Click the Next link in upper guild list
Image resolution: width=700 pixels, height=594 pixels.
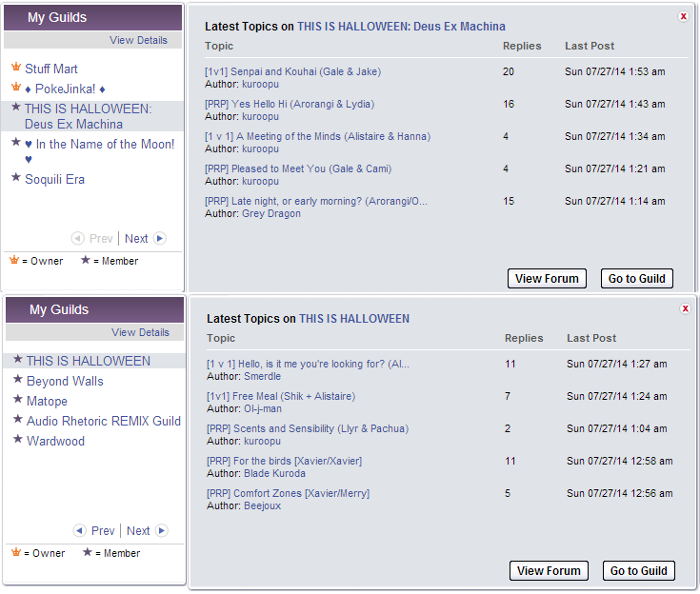point(136,239)
